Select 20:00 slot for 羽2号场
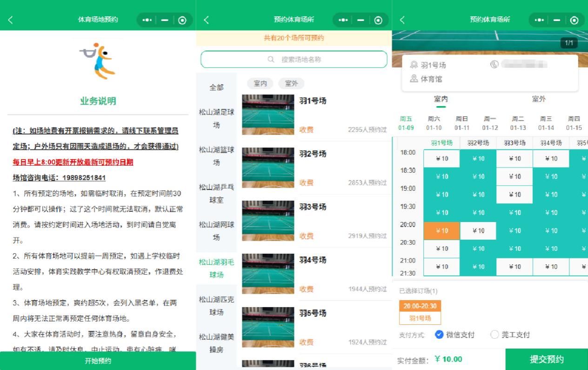The height and width of the screenshot is (370, 588). click(x=478, y=231)
